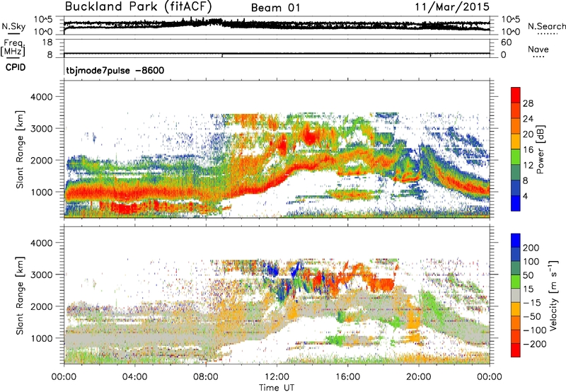Click the "08:00" time tick label
Viewport: 566px width, 392px height.
tap(206, 377)
